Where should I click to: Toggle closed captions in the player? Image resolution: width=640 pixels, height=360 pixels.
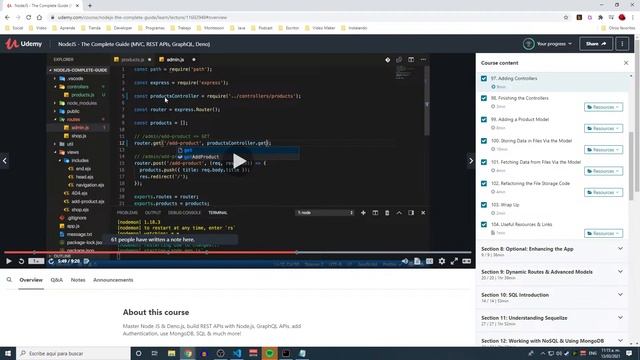click(x=429, y=261)
